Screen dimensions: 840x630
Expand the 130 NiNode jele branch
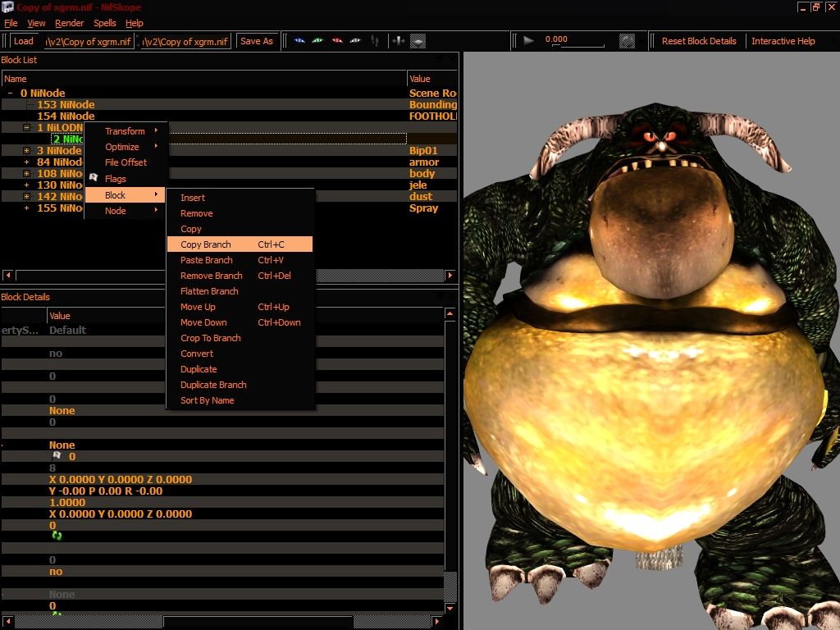[27, 185]
